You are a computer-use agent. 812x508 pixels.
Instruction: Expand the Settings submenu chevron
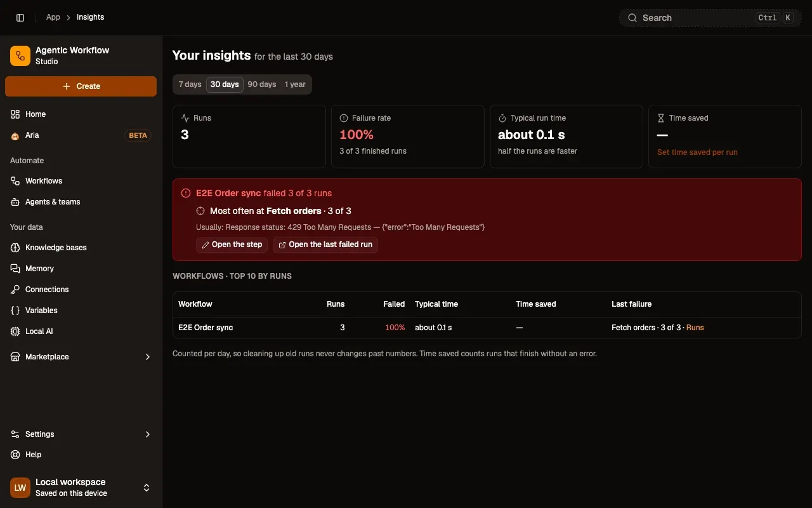pyautogui.click(x=148, y=434)
